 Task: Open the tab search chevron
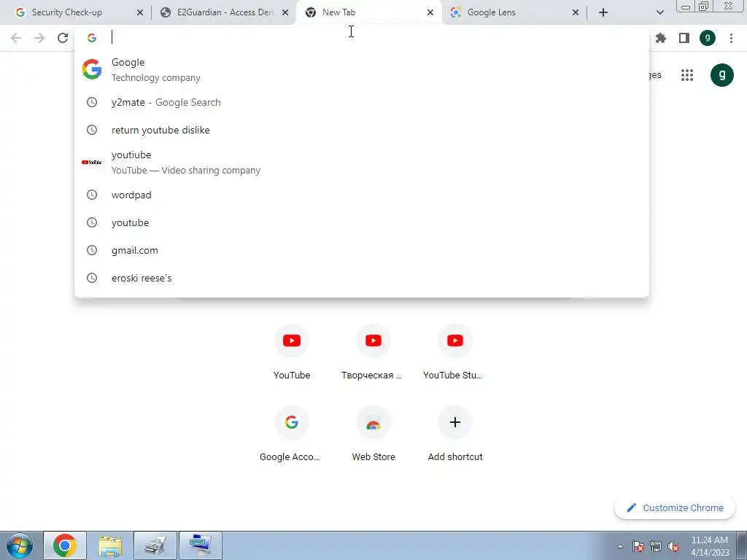click(x=659, y=12)
